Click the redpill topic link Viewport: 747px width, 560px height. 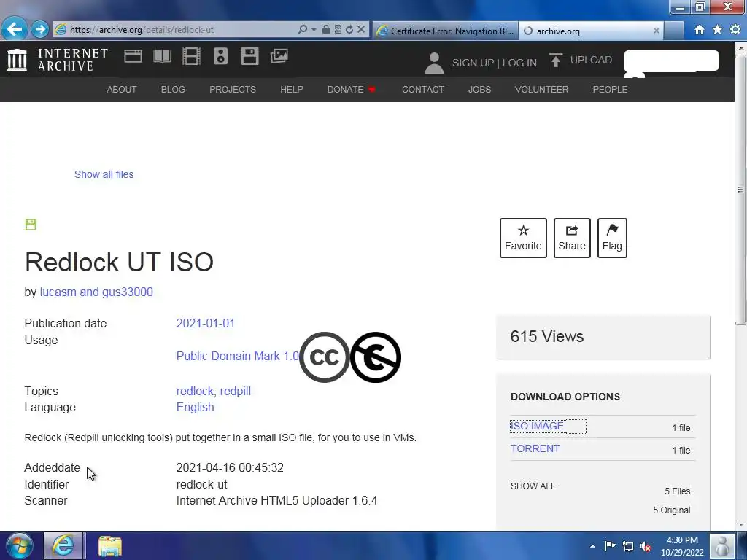coord(236,391)
